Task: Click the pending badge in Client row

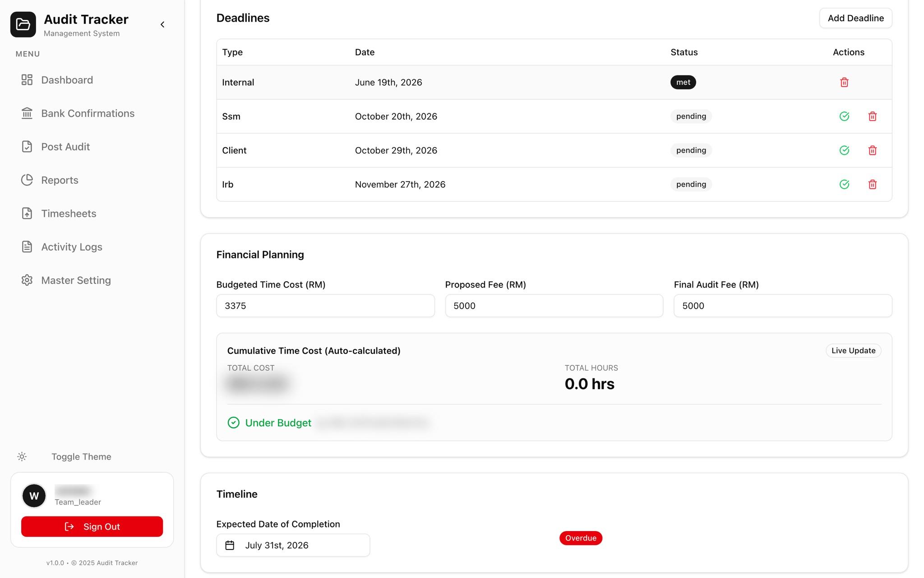Action: [x=691, y=150]
